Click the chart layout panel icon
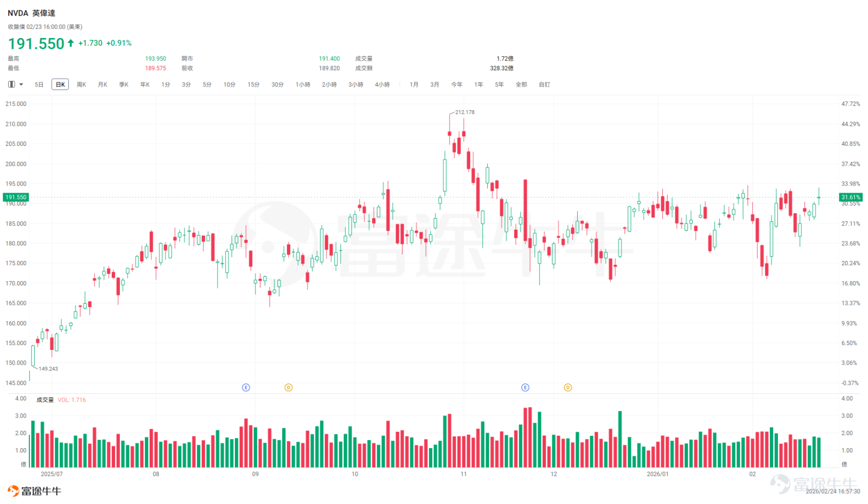 (11, 84)
